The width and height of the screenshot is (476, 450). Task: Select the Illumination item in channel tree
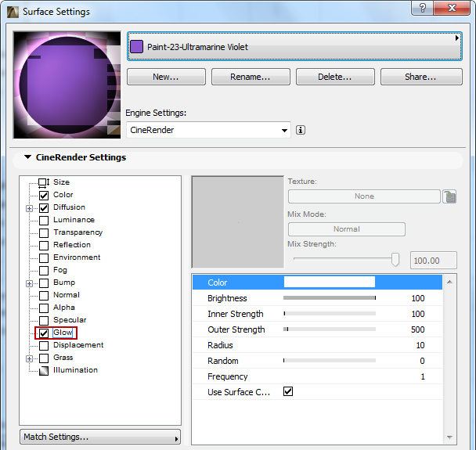75,370
